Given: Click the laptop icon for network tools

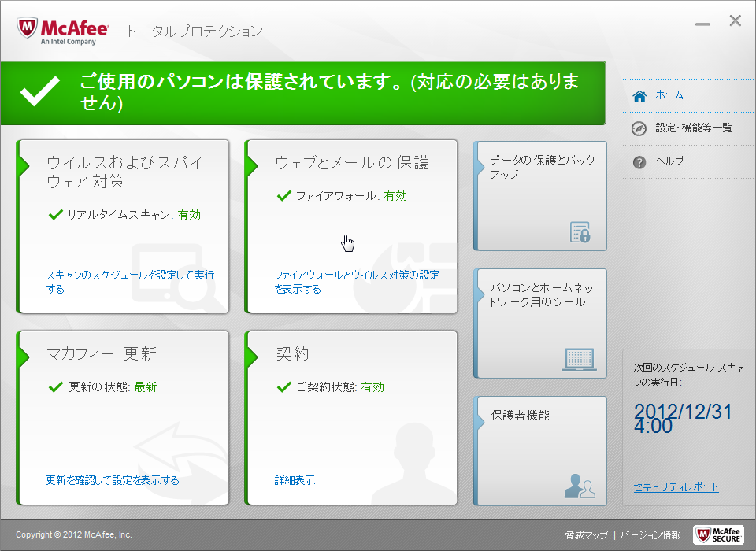Looking at the screenshot, I should tap(580, 360).
